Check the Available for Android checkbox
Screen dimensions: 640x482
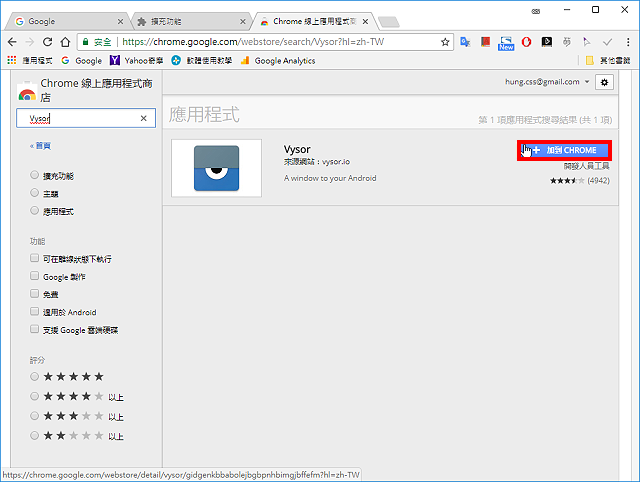click(34, 311)
